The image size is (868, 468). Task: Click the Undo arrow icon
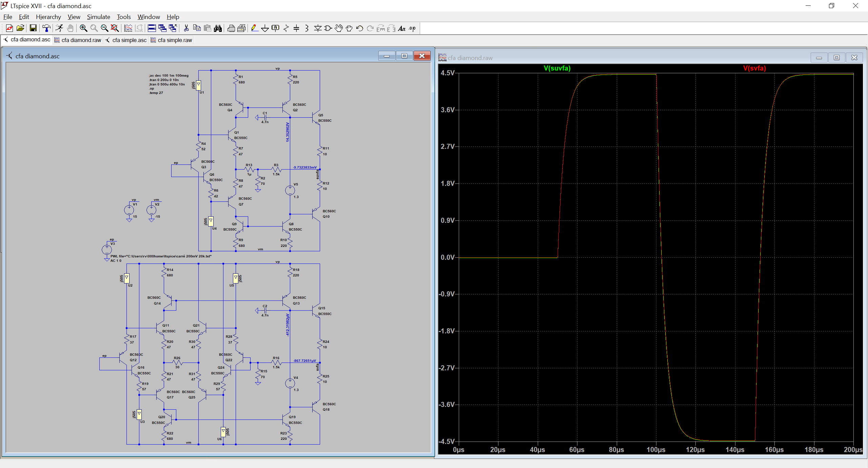pos(360,28)
